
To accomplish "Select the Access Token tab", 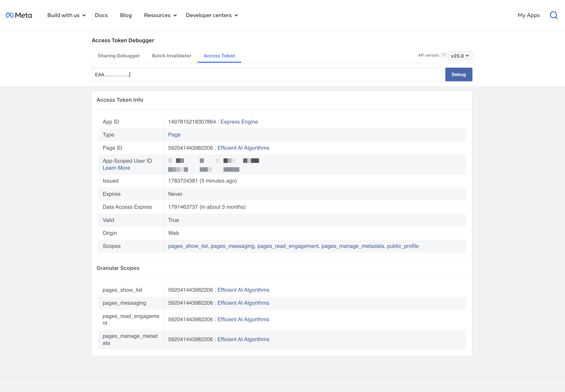I will [x=219, y=56].
